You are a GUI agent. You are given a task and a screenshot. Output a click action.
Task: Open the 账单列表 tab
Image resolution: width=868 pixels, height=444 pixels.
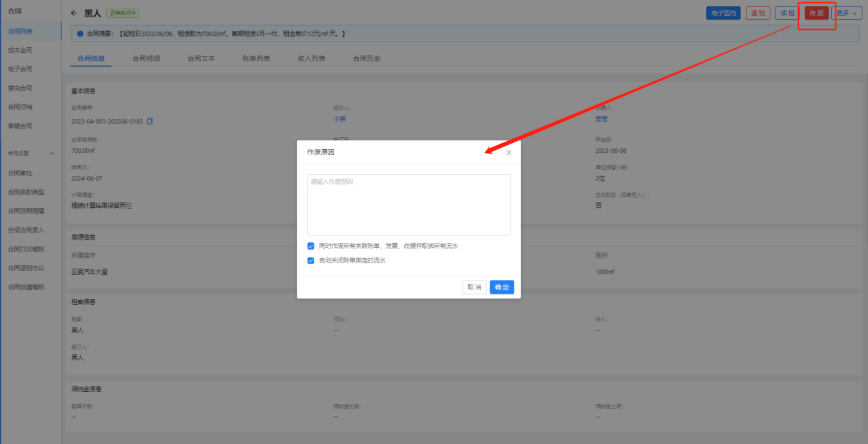tap(256, 59)
